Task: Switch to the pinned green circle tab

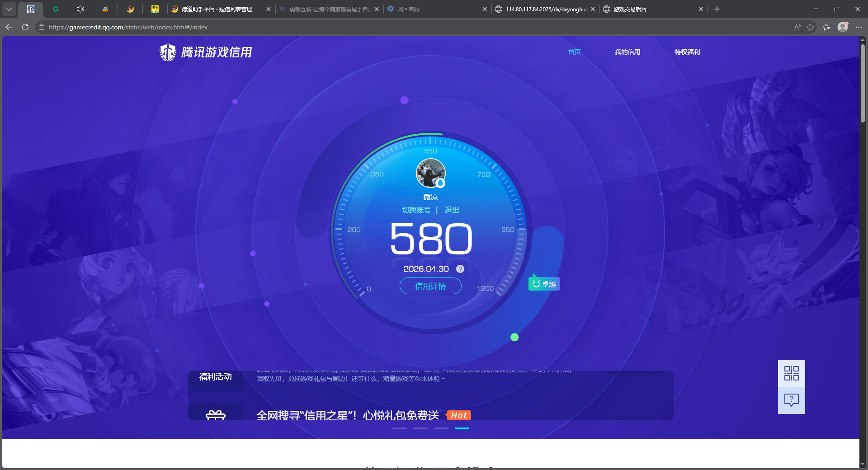Action: point(56,9)
